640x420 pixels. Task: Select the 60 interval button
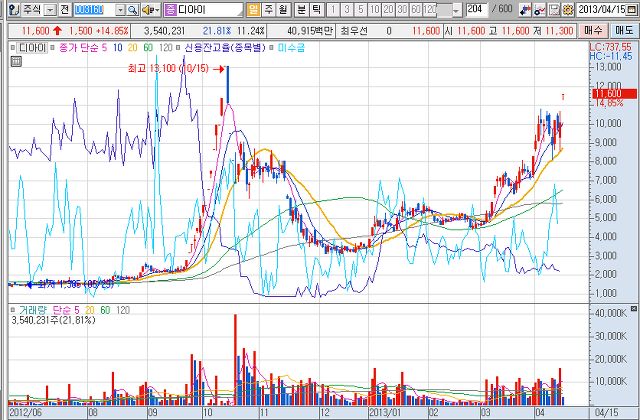[416, 10]
